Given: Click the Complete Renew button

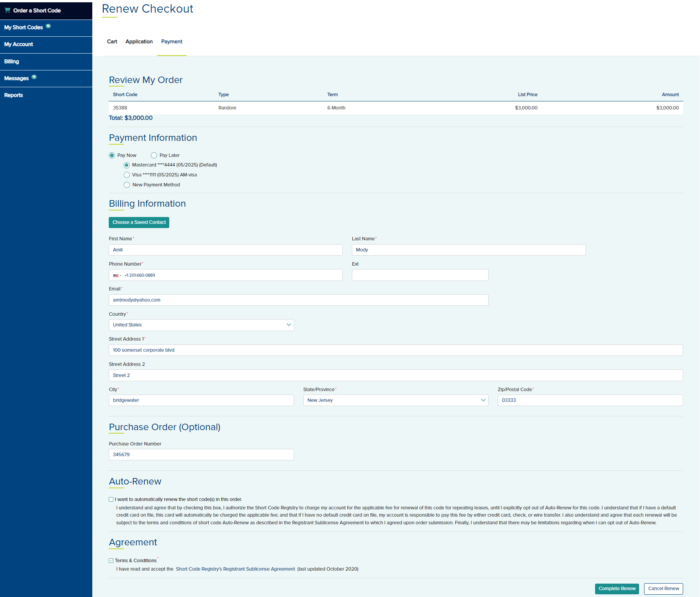Looking at the screenshot, I should (617, 589).
